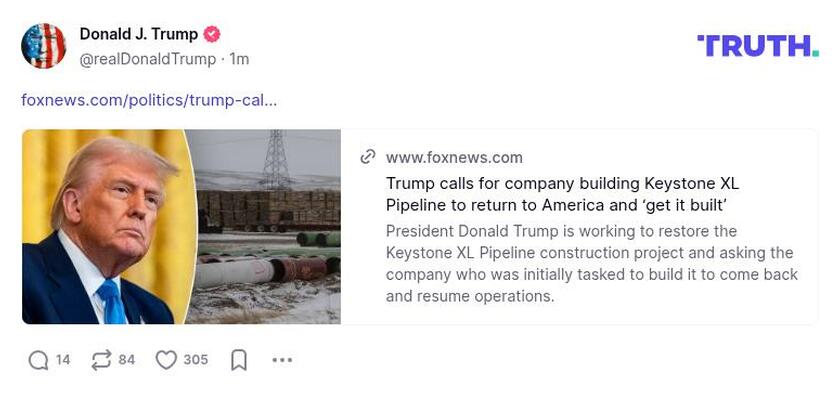
Task: Click the red verified badge
Action: click(212, 34)
